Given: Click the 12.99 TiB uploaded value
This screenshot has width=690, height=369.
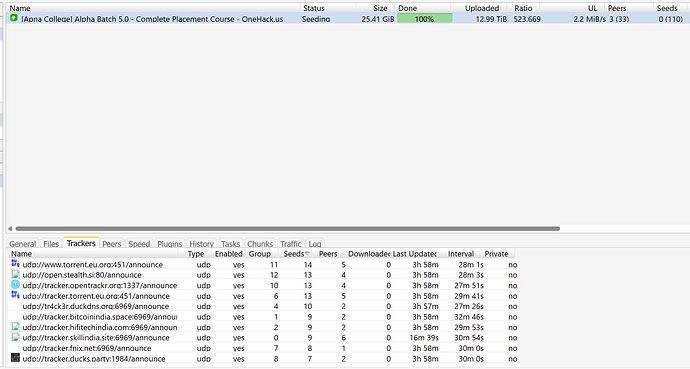Looking at the screenshot, I should point(491,19).
